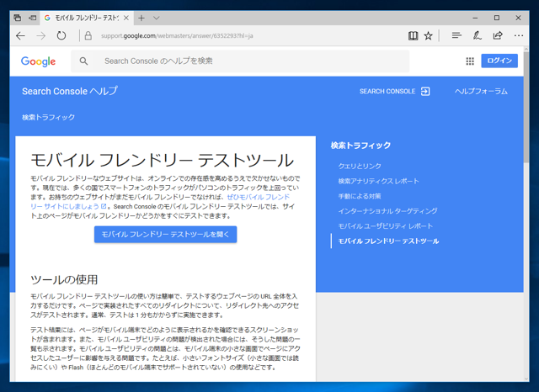
Task: Click the モバイル フレンドリー テストツール page title
Action: point(163,161)
